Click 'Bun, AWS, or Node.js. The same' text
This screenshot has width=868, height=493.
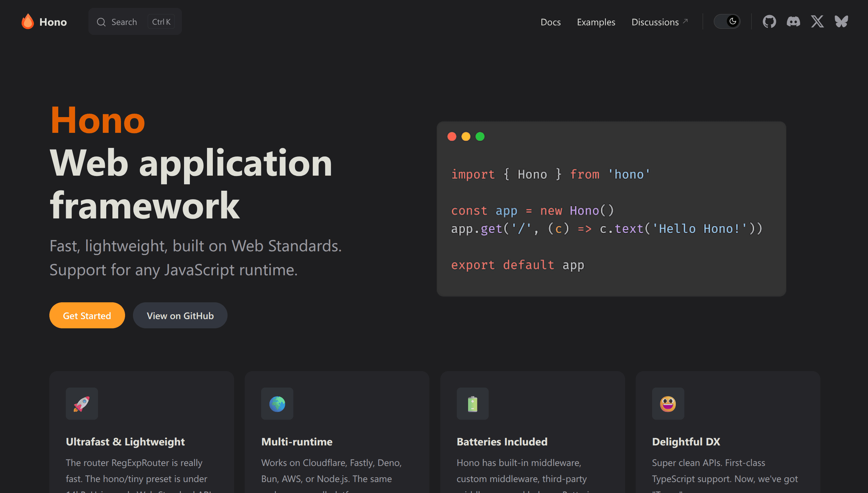pos(327,479)
